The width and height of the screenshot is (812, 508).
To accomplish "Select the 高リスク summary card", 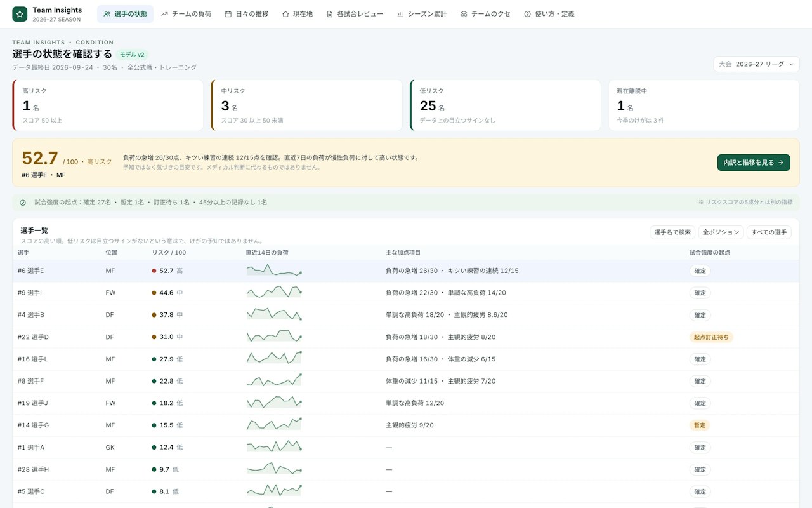I will click(108, 105).
